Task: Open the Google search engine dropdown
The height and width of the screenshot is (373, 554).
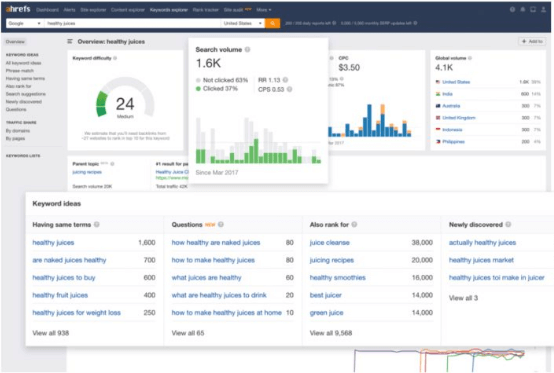Action: click(24, 23)
